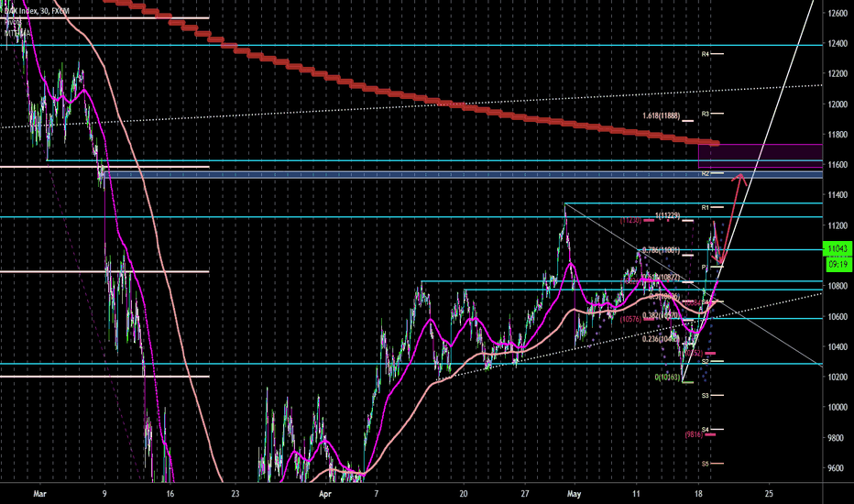The height and width of the screenshot is (504, 854).
Task: Select the 12200 price axis label
Action: point(838,73)
